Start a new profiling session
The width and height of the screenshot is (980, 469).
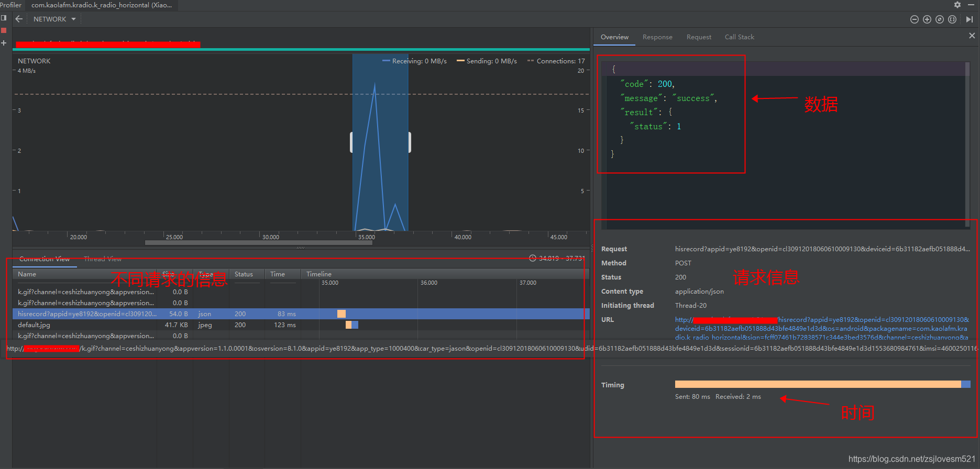4,43
